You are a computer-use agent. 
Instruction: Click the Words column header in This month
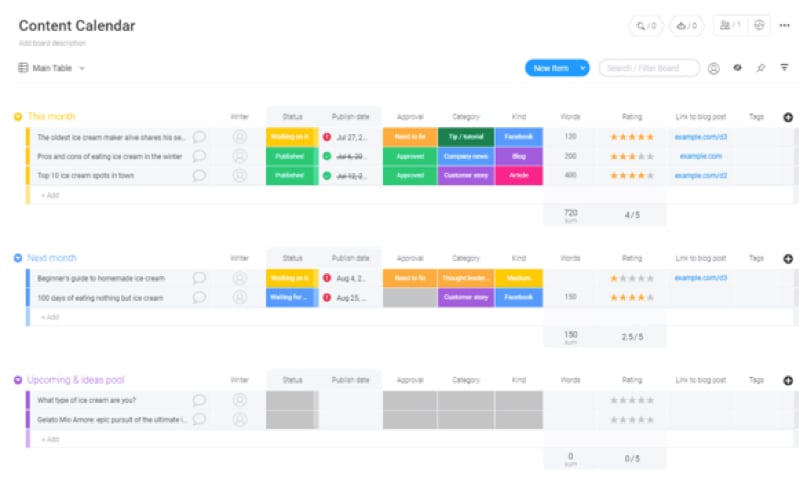tap(570, 117)
